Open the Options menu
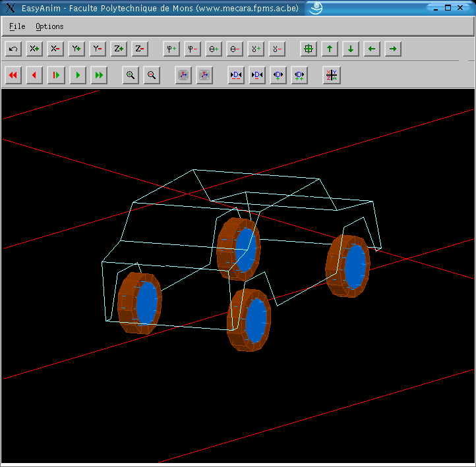476x467 pixels. point(49,27)
